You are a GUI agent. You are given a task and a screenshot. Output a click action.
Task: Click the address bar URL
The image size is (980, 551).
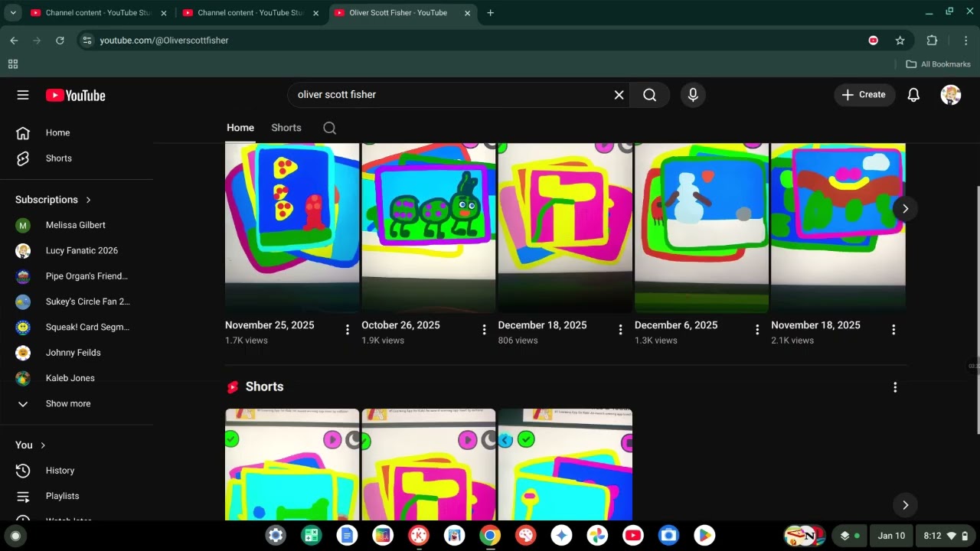coord(164,41)
